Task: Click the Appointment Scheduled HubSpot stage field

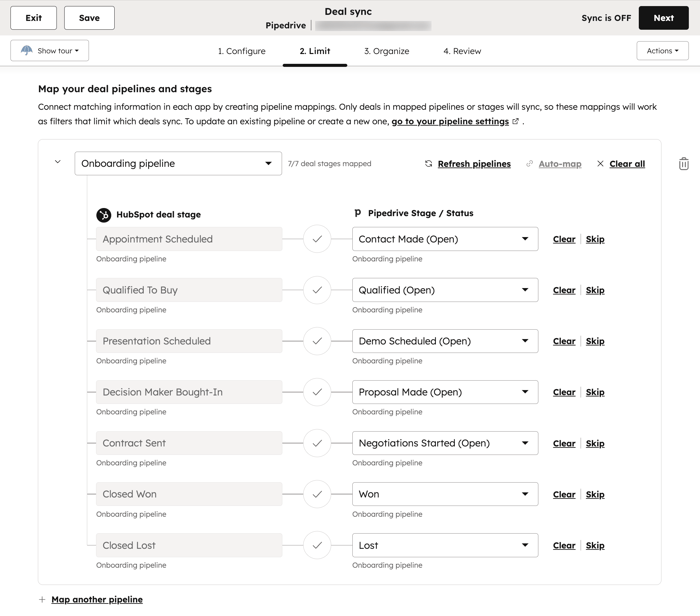Action: pyautogui.click(x=189, y=239)
